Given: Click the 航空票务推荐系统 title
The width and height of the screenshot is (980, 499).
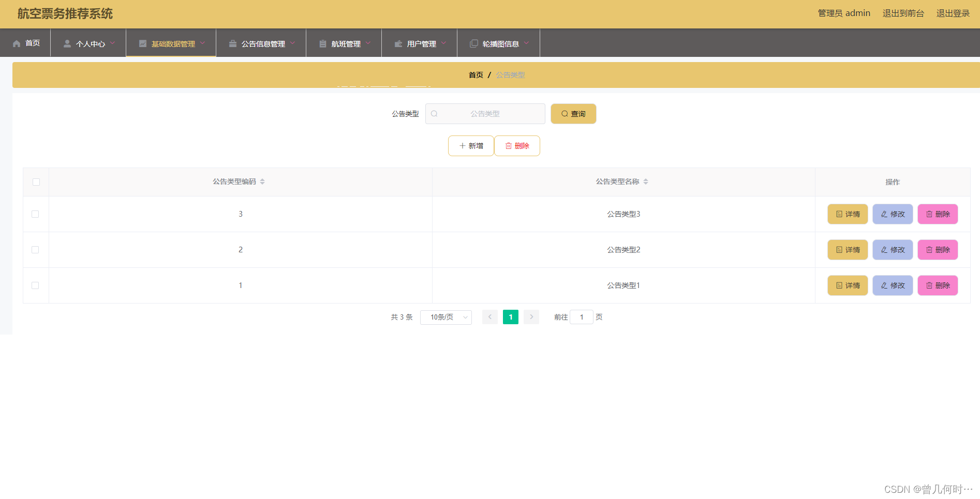Looking at the screenshot, I should coord(65,14).
